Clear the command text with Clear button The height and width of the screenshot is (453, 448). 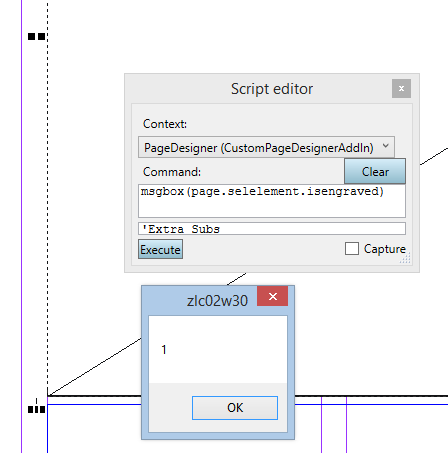coord(375,171)
